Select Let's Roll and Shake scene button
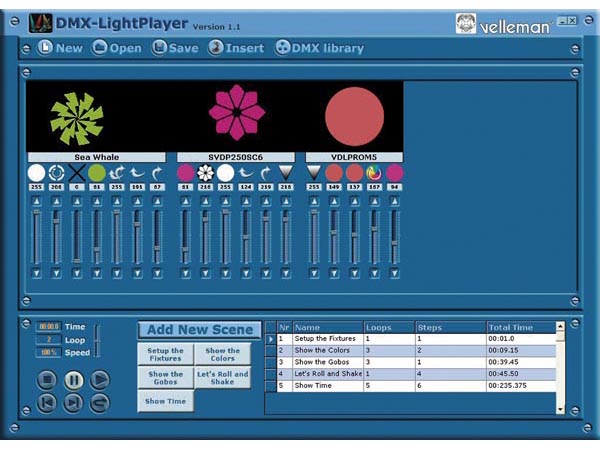600x450 pixels. tap(222, 378)
